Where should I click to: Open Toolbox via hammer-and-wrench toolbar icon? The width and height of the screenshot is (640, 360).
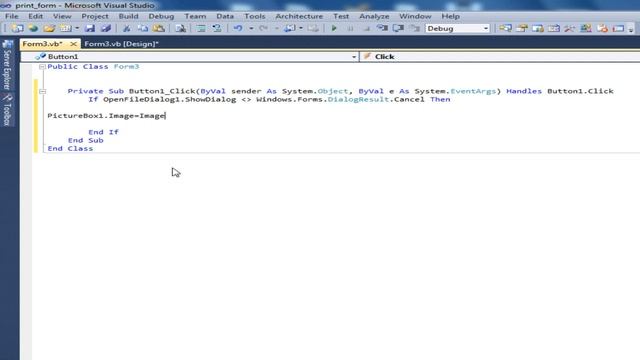[x=569, y=29]
